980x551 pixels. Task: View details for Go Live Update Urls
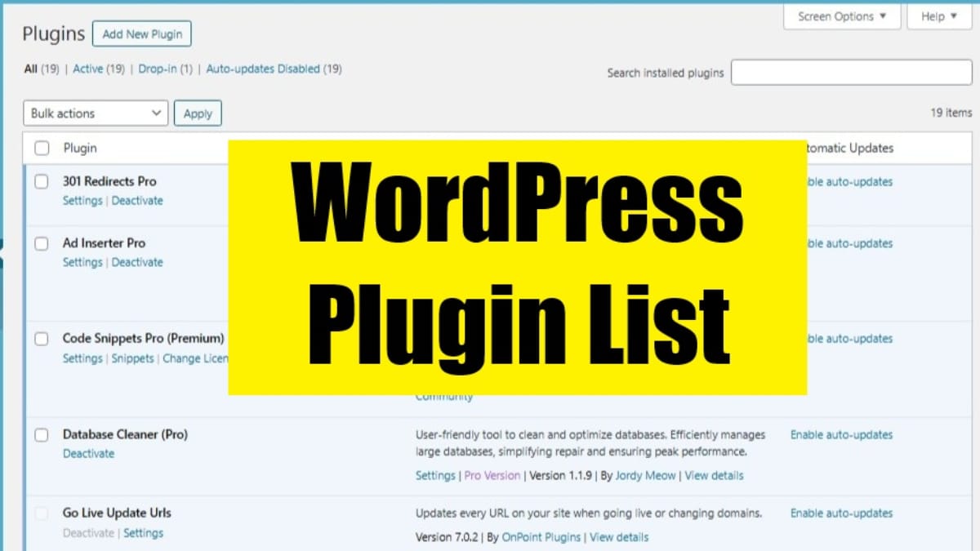tap(618, 537)
